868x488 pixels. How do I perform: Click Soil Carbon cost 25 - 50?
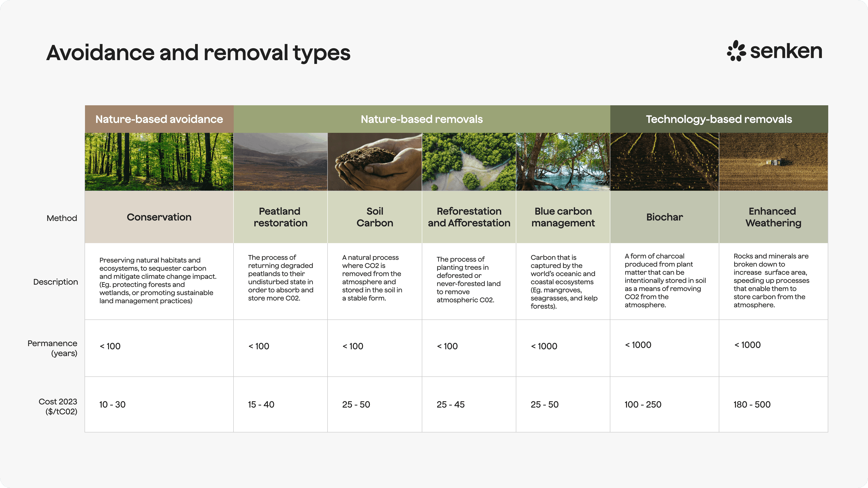tap(356, 404)
